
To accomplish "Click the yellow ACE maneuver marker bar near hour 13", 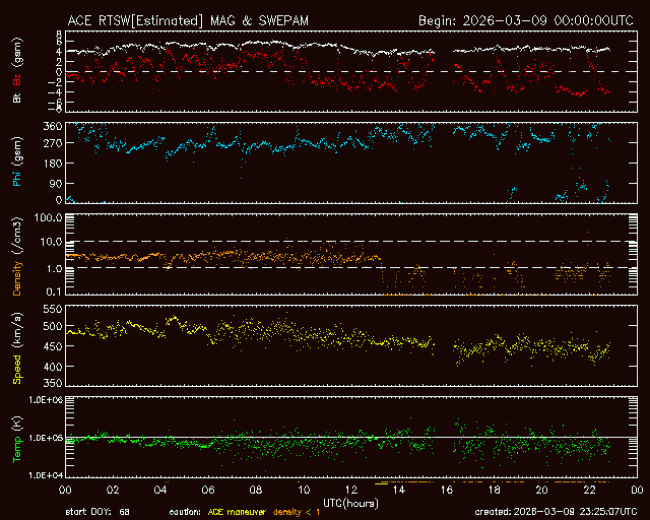I will click(381, 483).
